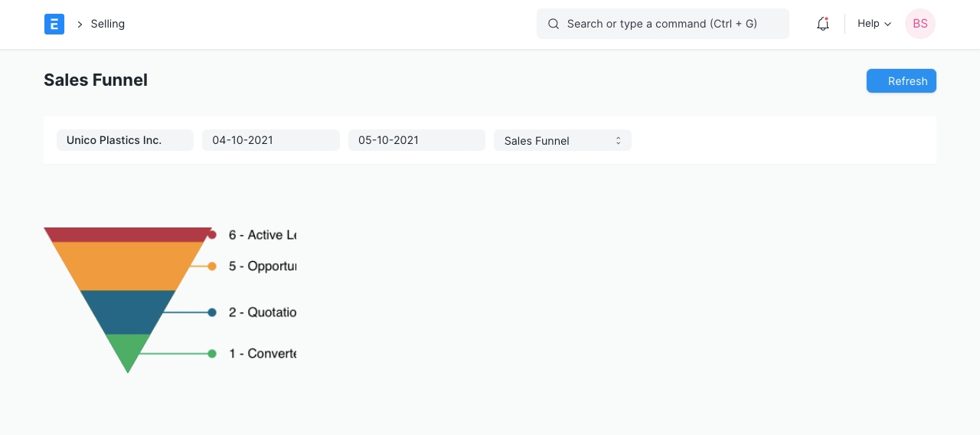Click the blue Quotations marker dot

[212, 312]
